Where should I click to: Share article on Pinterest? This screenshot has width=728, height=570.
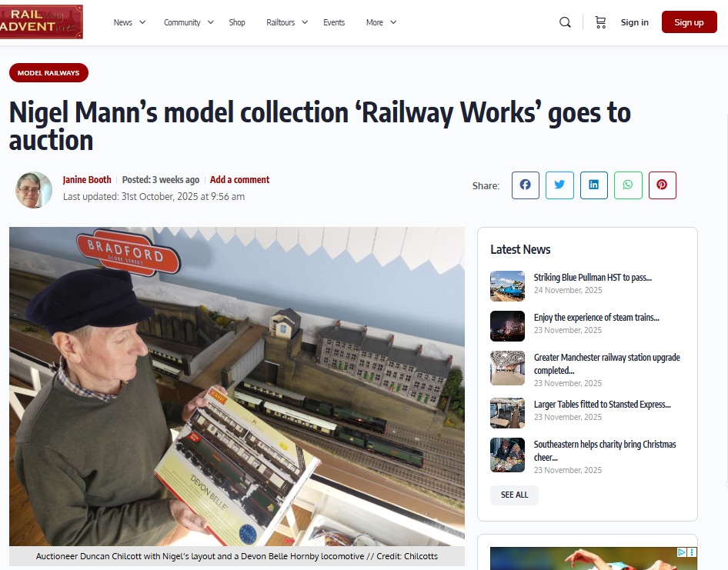[662, 185]
